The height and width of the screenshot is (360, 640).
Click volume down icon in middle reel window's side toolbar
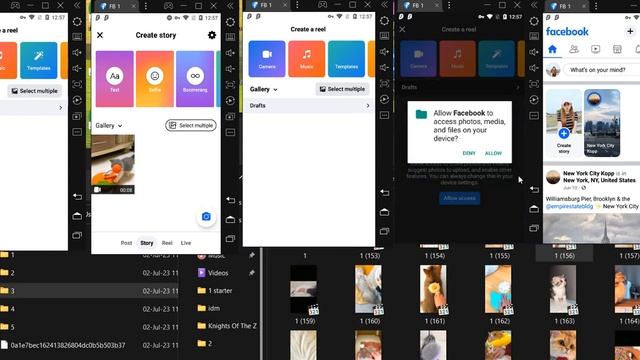click(x=384, y=67)
